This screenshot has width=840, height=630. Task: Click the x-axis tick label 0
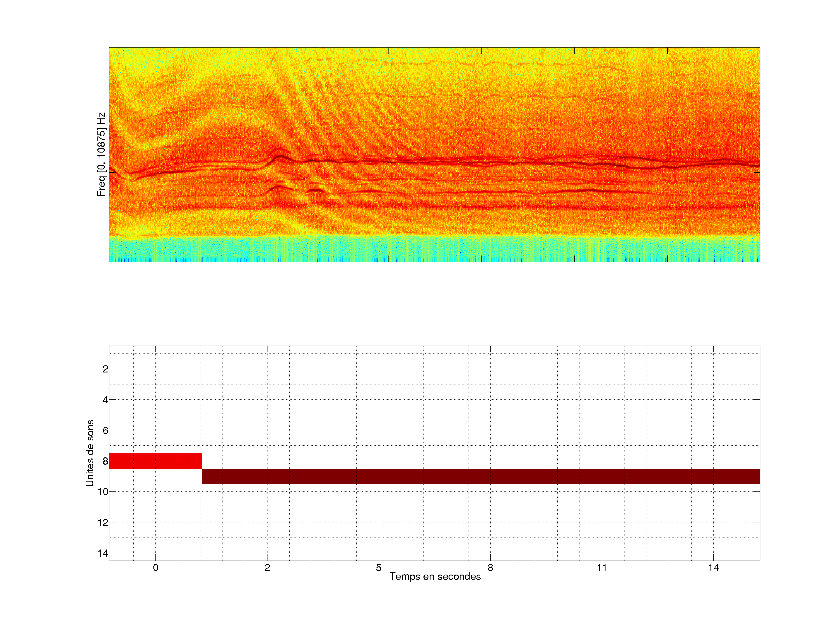155,568
